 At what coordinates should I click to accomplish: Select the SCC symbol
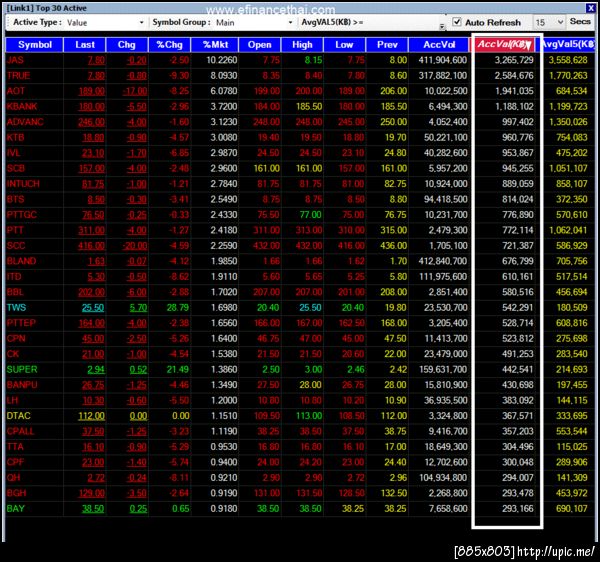point(16,246)
